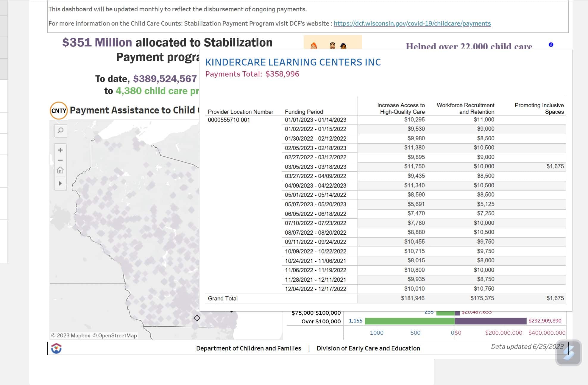The image size is (588, 385).
Task: Click the purple bar showing $292,909,890
Action: pyautogui.click(x=491, y=321)
